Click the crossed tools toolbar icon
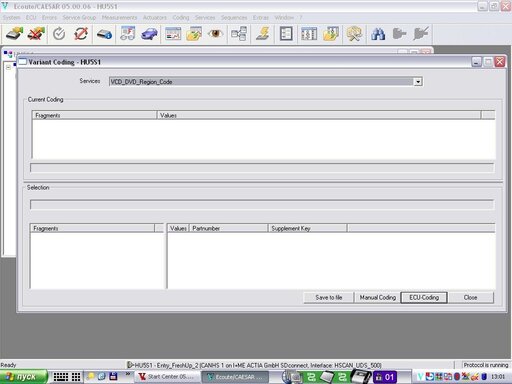The image size is (512, 384). pos(354,34)
